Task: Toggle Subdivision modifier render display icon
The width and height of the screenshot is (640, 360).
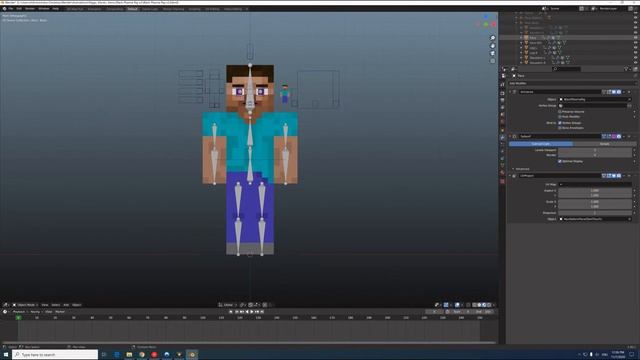Action: coord(619,136)
